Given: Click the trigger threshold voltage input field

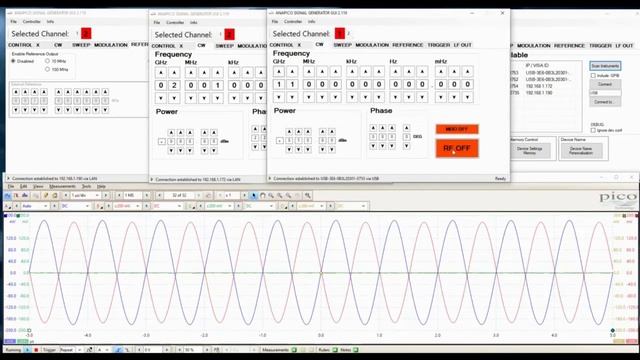Looking at the screenshot, I should click(x=154, y=350).
